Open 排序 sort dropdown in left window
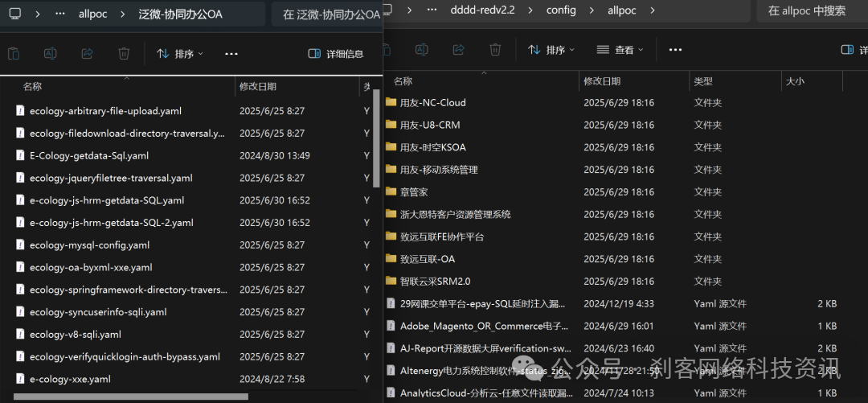Screen dimensions: 868x403 click(180, 54)
